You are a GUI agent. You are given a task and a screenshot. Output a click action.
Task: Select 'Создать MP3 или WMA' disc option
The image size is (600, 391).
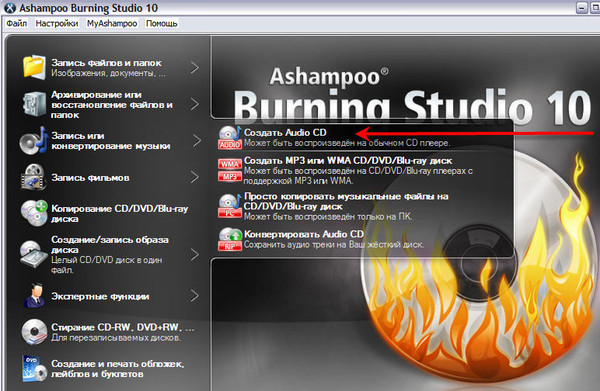pyautogui.click(x=348, y=160)
